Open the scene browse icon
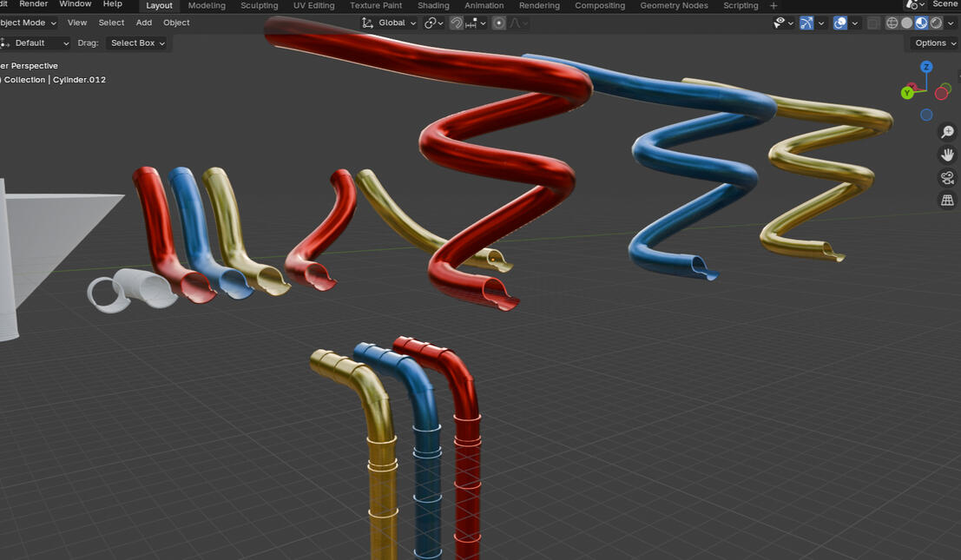Screen dimensions: 961x560 (916, 5)
